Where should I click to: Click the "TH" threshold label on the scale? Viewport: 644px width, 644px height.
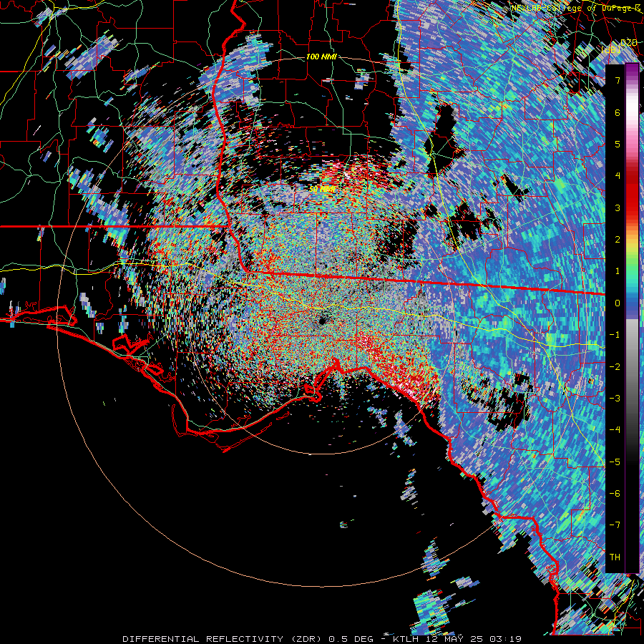point(615,557)
